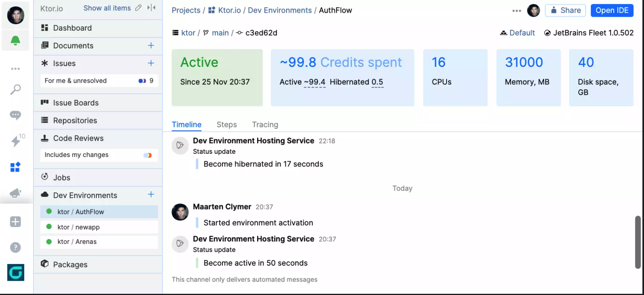Toggle the "For me & unresolved" issues filter

[x=142, y=81]
